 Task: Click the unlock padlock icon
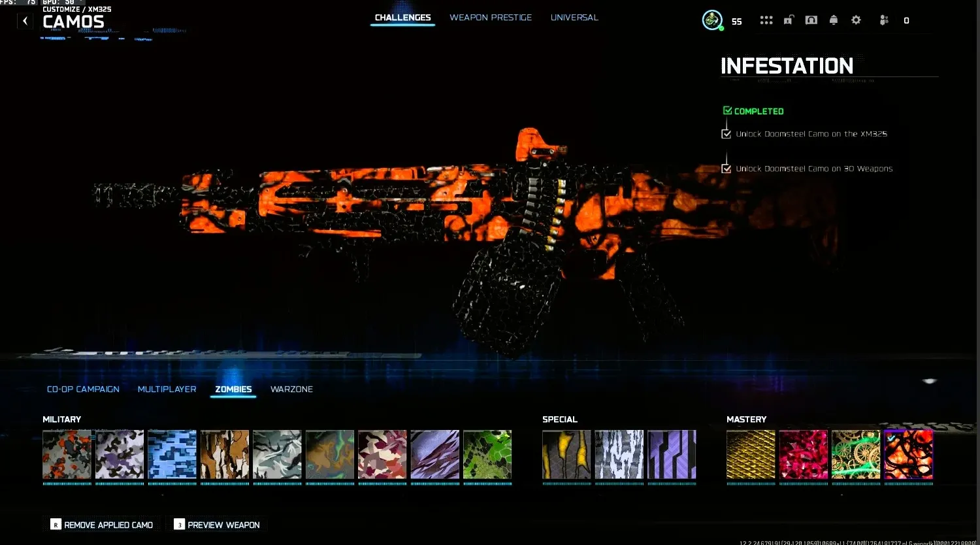click(789, 20)
